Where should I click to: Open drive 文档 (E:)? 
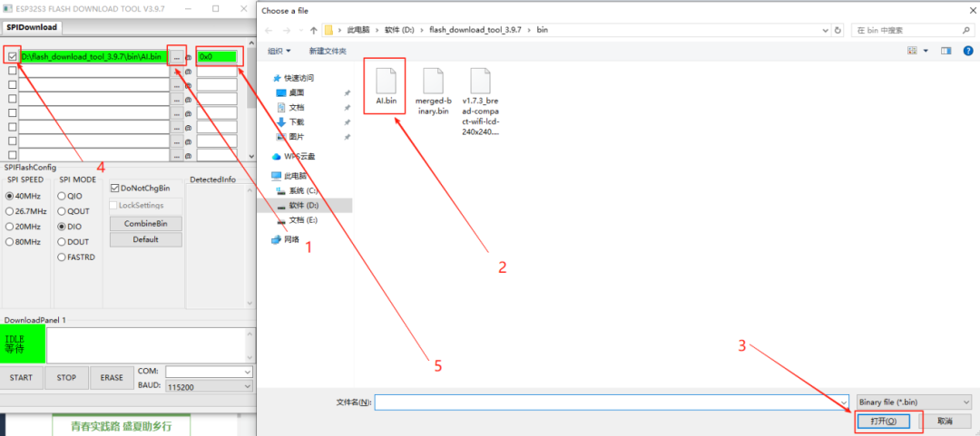297,220
